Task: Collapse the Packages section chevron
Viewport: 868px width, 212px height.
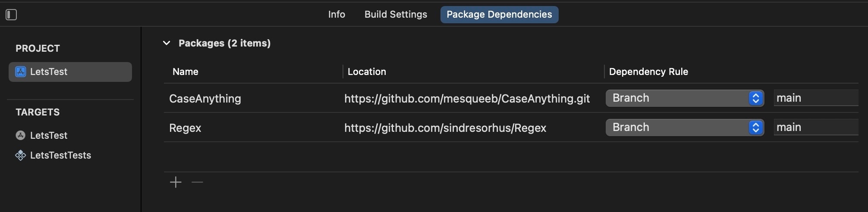Action: point(167,43)
